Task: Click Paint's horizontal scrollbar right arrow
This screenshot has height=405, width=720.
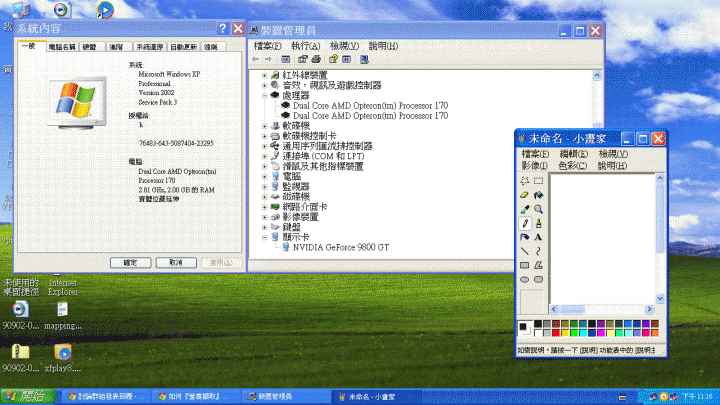Action: click(x=649, y=309)
